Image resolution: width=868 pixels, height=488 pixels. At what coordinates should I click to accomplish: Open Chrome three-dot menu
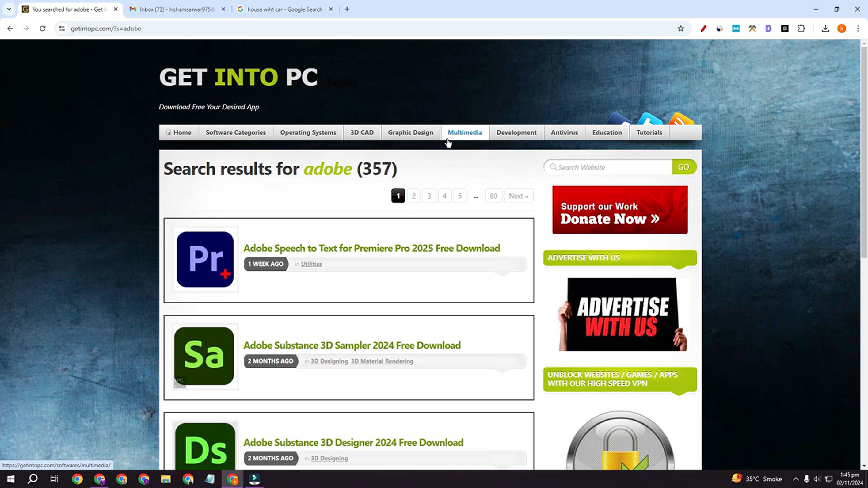858,28
